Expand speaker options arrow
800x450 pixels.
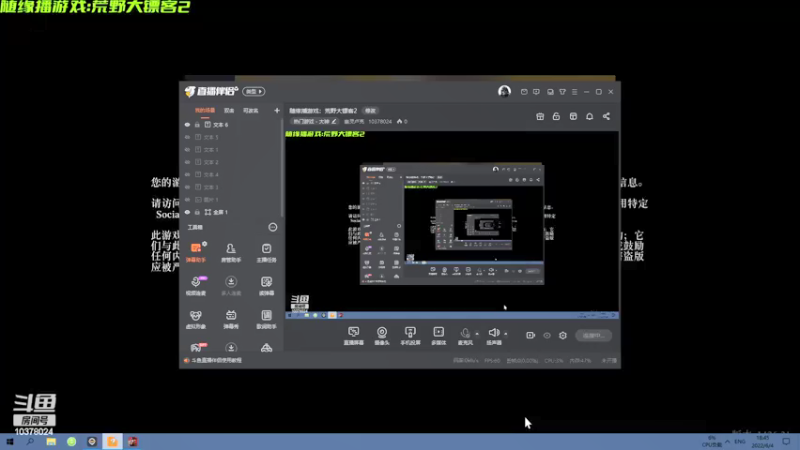tap(506, 334)
